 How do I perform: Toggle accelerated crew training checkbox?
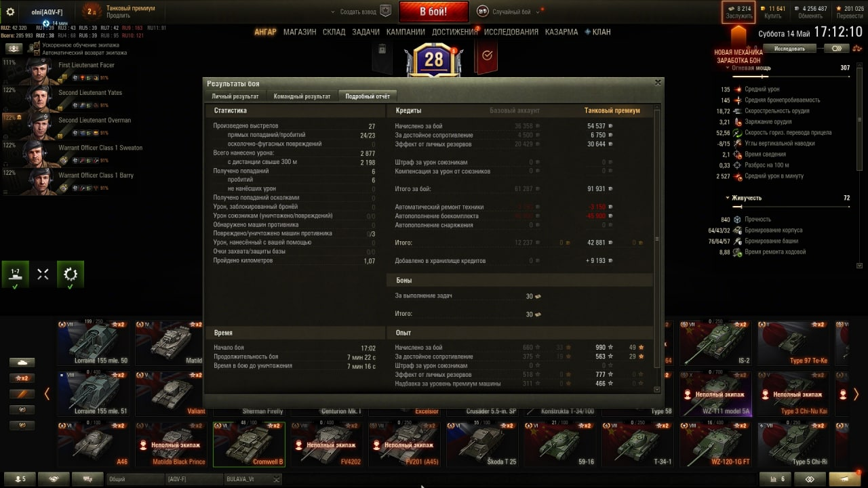37,45
